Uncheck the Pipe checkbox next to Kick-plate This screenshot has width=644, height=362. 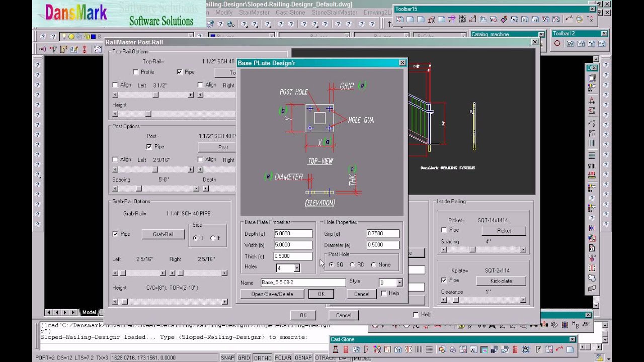pyautogui.click(x=444, y=280)
